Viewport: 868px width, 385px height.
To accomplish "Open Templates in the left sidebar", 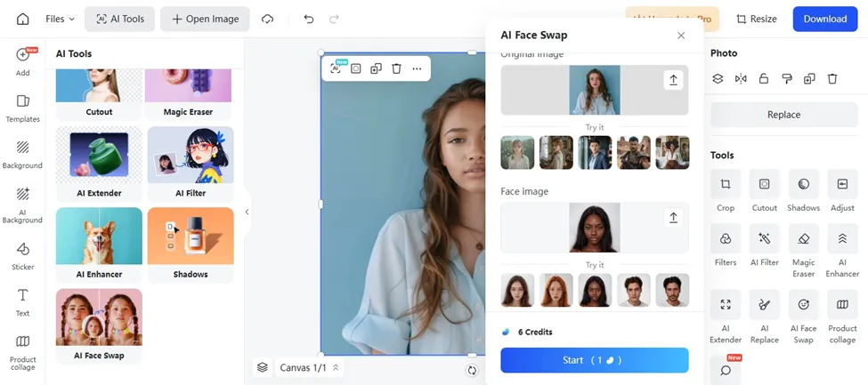I will coord(22,108).
